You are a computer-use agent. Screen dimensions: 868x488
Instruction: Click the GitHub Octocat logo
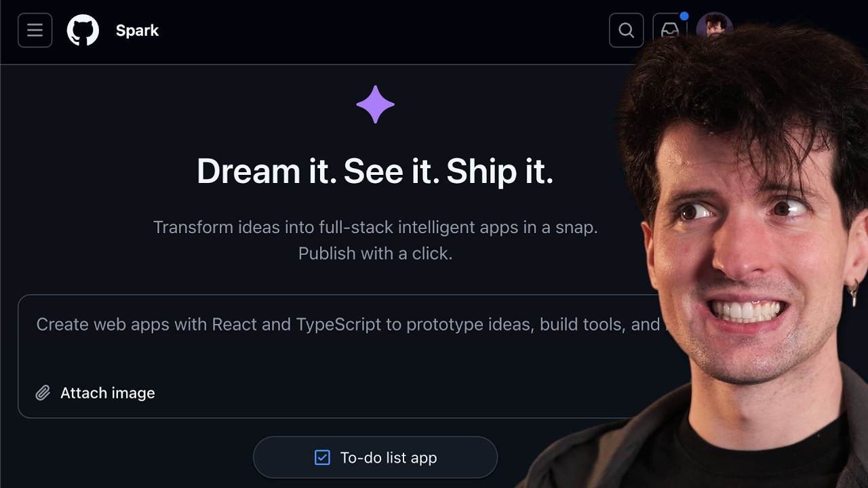(x=83, y=30)
